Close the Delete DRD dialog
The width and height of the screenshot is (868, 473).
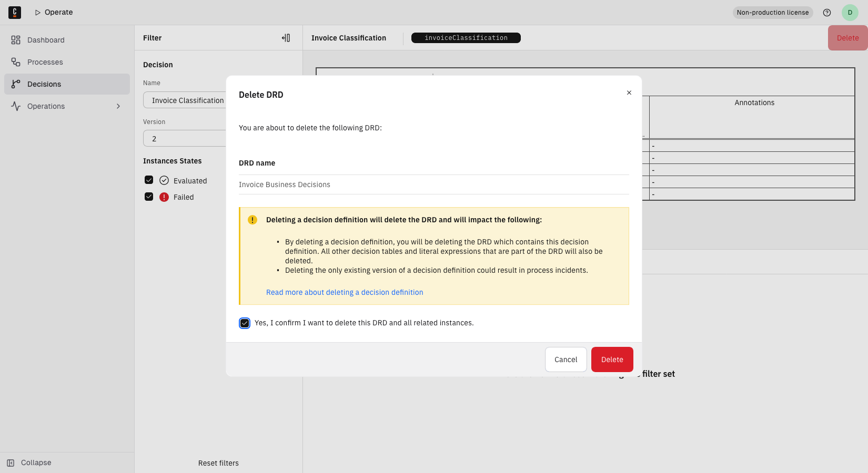629,92
